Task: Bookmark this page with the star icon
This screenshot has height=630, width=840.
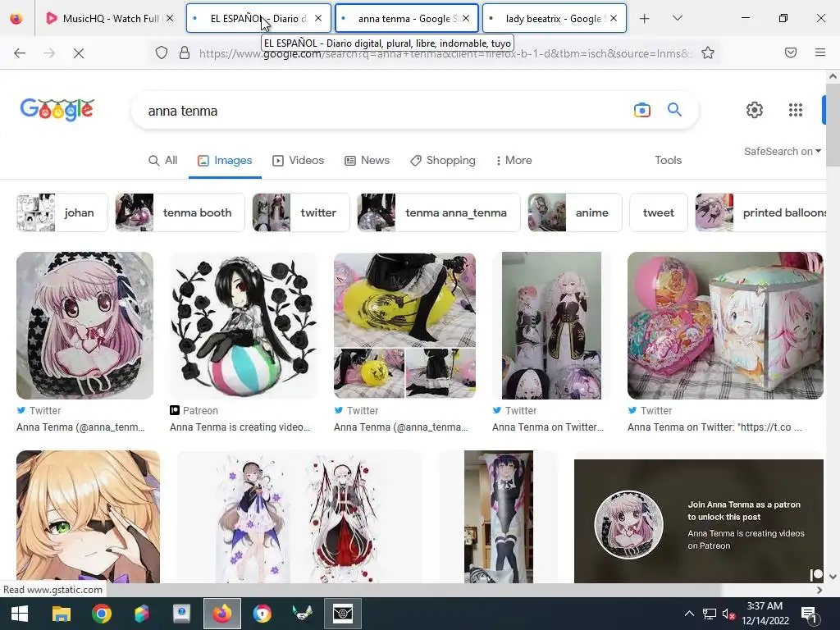Action: click(x=708, y=52)
